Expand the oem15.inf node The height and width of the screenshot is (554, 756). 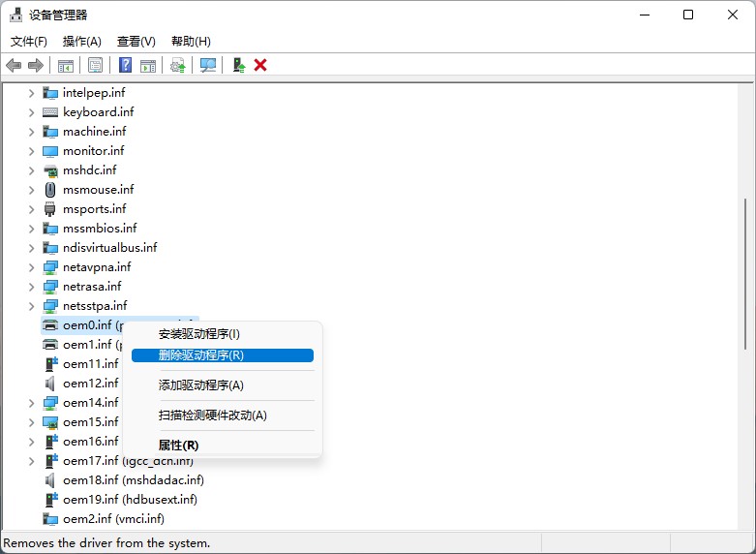click(31, 422)
